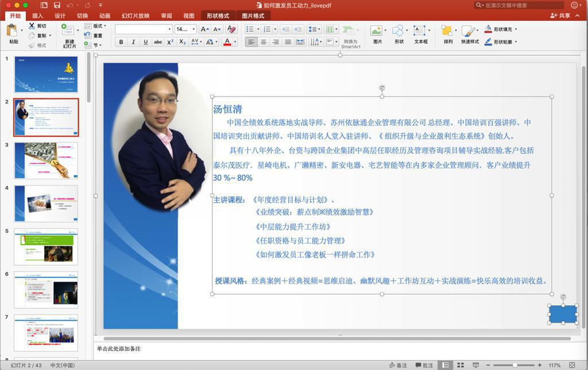Viewport: 588px width, 370px height.
Task: Start slide show from status bar icon
Action: click(x=475, y=365)
